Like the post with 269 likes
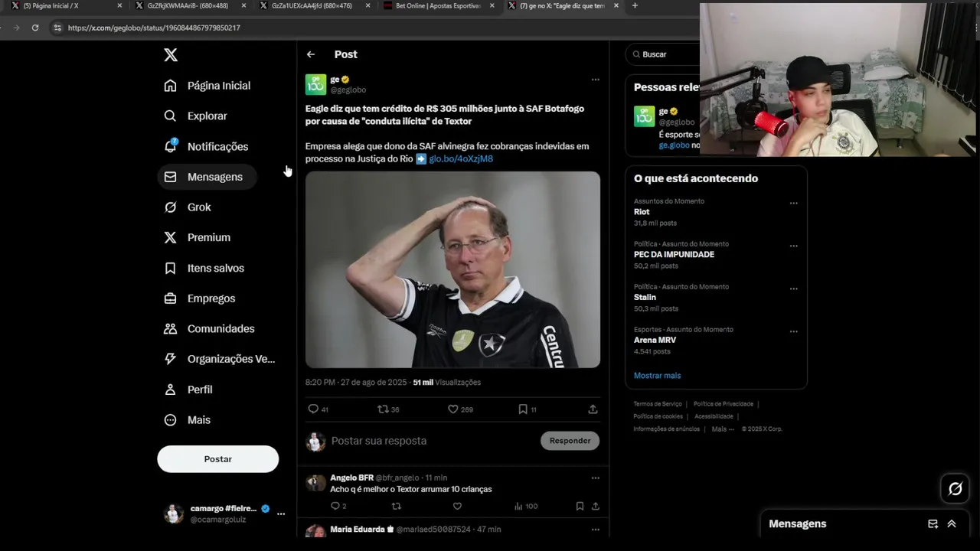Image resolution: width=980 pixels, height=551 pixels. click(453, 409)
